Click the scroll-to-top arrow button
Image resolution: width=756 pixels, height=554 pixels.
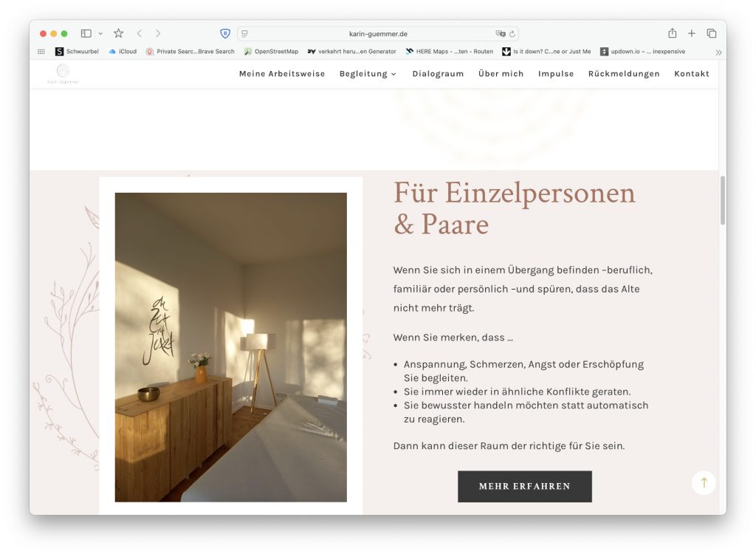(704, 482)
